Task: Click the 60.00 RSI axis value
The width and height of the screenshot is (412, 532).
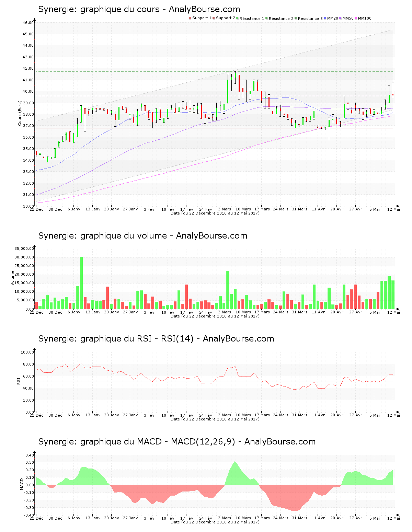Action: pos(28,376)
